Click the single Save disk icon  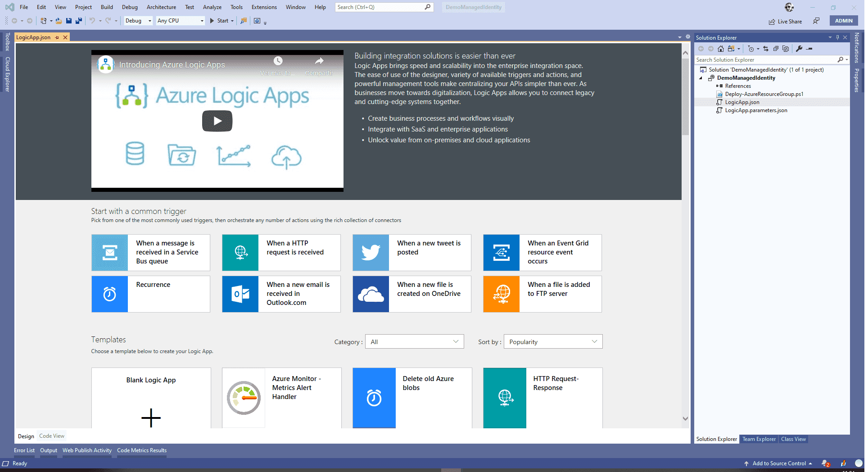click(69, 21)
